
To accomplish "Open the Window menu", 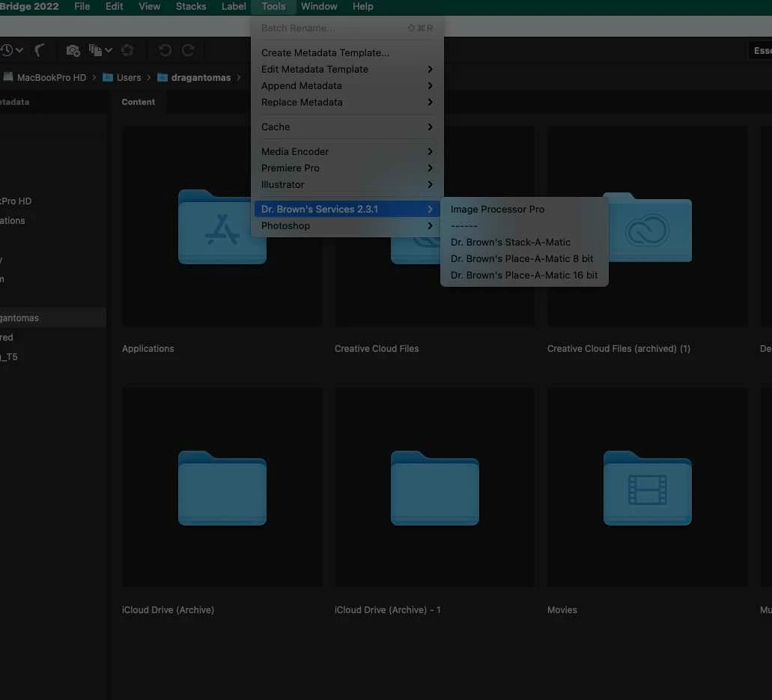I will coord(319,7).
